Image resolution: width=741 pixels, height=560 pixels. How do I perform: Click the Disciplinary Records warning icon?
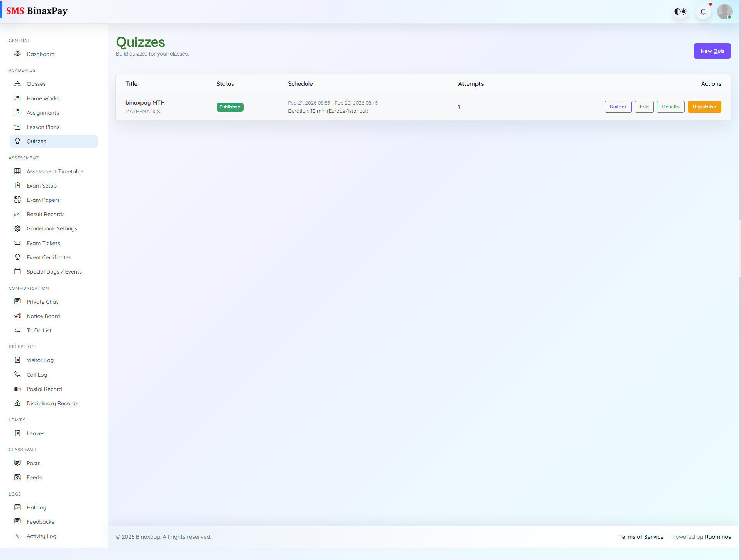[18, 403]
